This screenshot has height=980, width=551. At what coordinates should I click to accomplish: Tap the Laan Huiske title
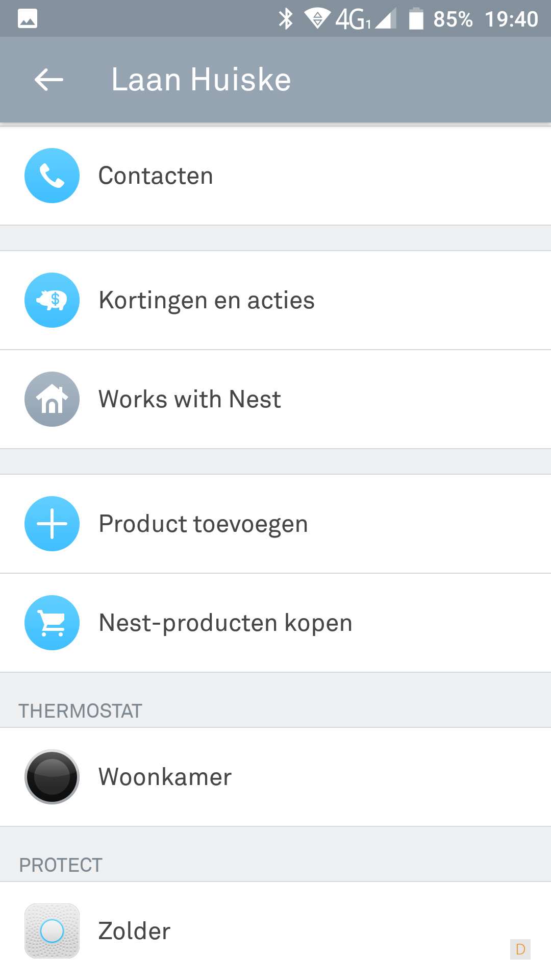201,80
